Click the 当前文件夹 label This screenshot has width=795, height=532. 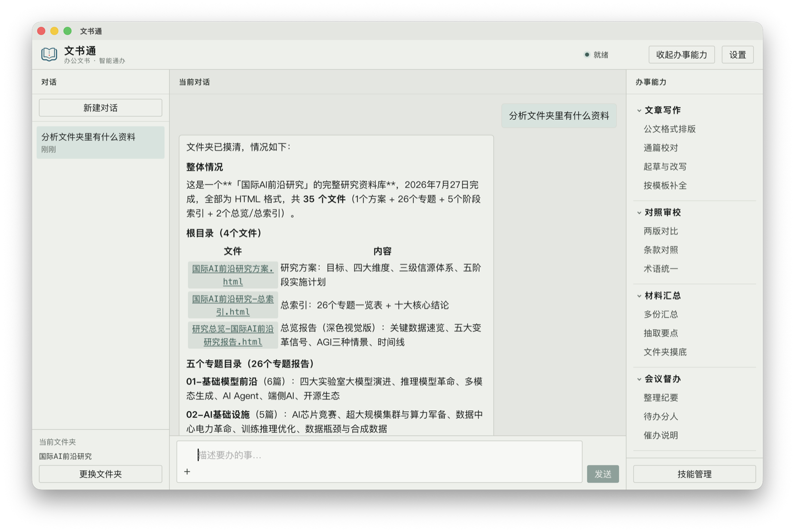pyautogui.click(x=57, y=442)
